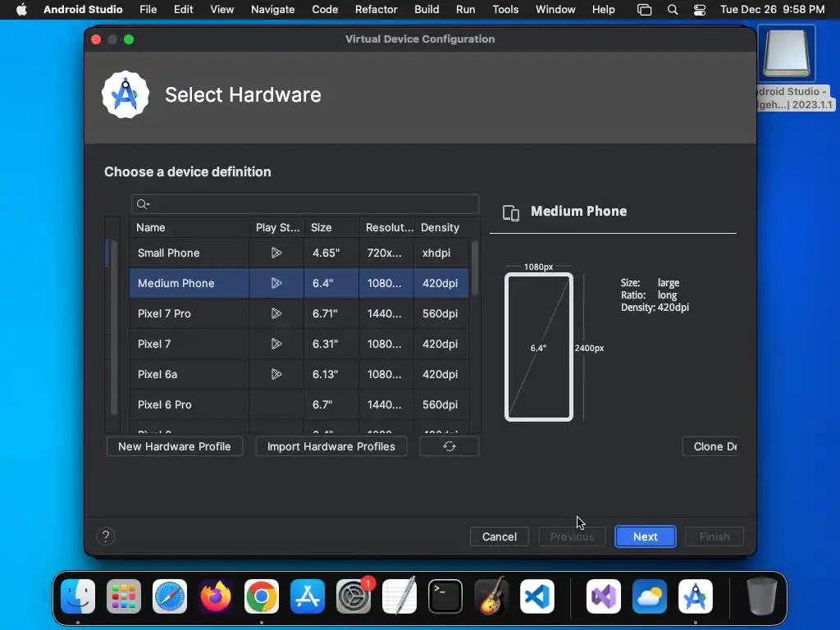Screen dimensions: 840x630
Task: Open Visual Studio Code from the Dock
Action: (537, 596)
